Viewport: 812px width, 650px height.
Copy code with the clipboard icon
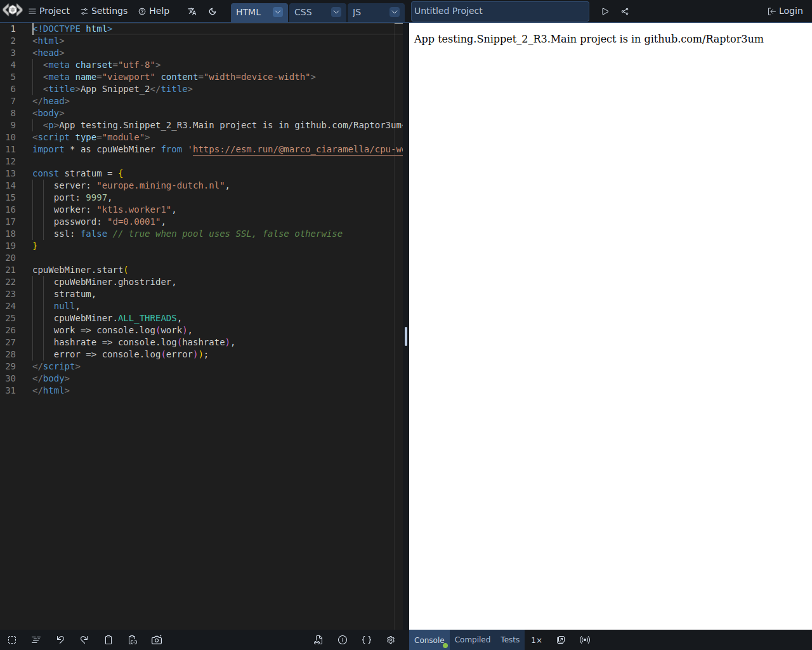coord(108,640)
